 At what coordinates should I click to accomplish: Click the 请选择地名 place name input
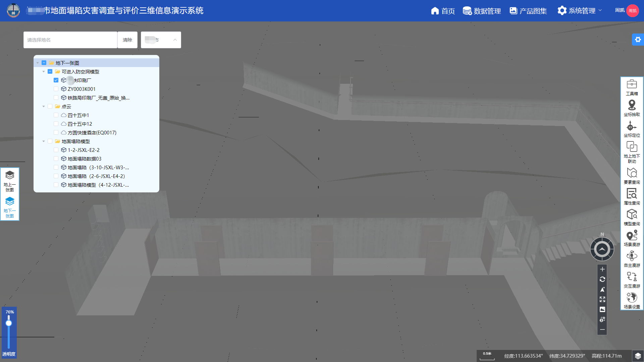click(x=70, y=40)
